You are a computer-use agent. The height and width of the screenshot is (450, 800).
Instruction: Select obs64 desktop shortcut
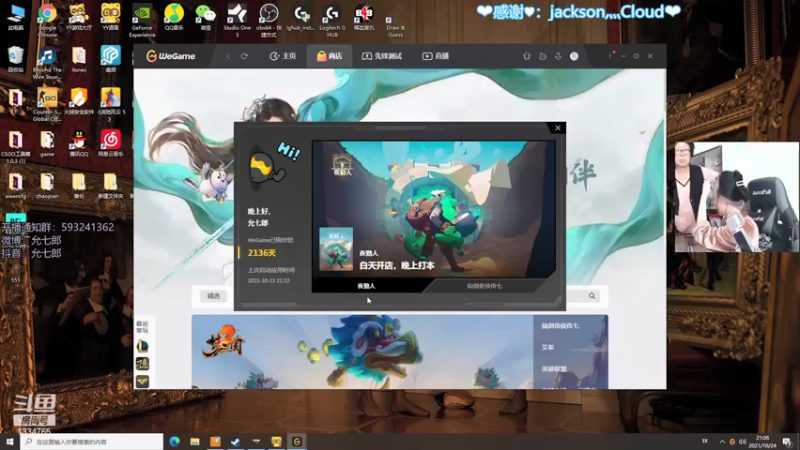[x=268, y=20]
